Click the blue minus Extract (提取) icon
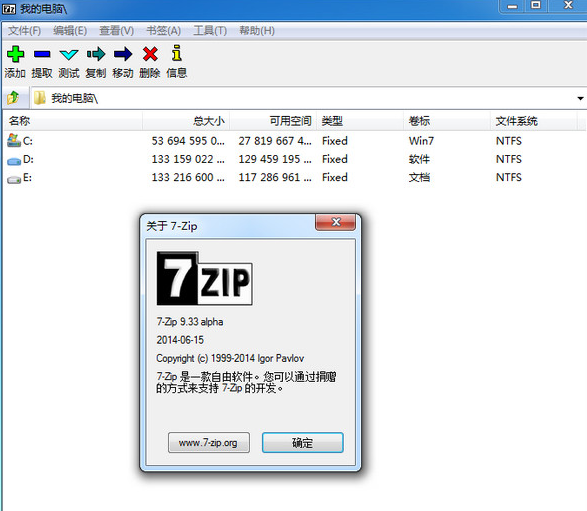Viewport: 587px width, 511px height. point(42,54)
